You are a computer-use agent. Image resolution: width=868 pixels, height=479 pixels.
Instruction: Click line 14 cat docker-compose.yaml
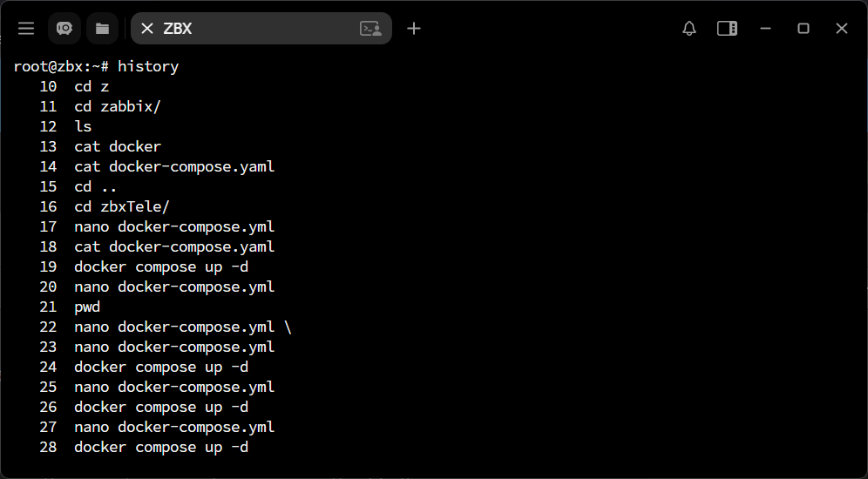(174, 167)
